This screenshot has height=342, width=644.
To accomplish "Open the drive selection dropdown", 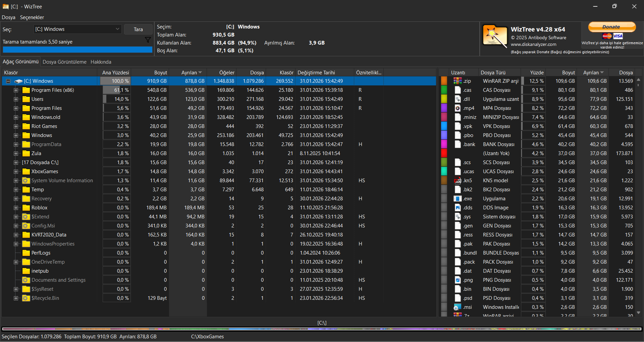I will (x=77, y=29).
